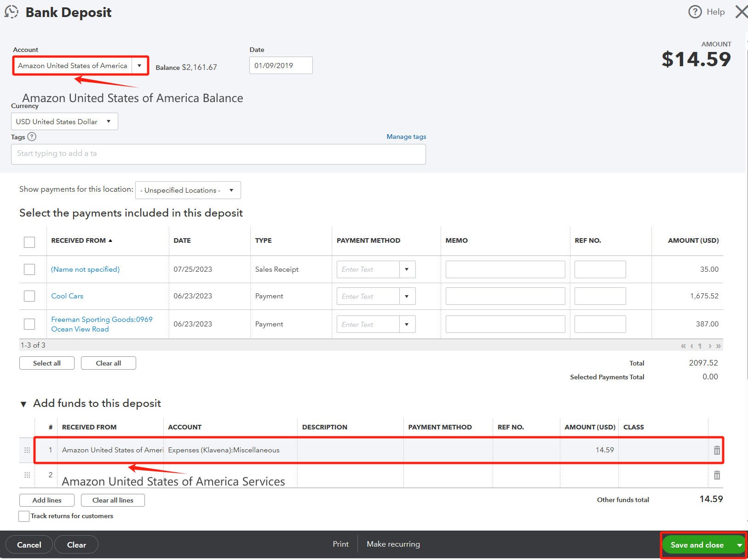This screenshot has height=560, width=748.
Task: Sort by Received From ascending arrow
Action: pyautogui.click(x=110, y=240)
